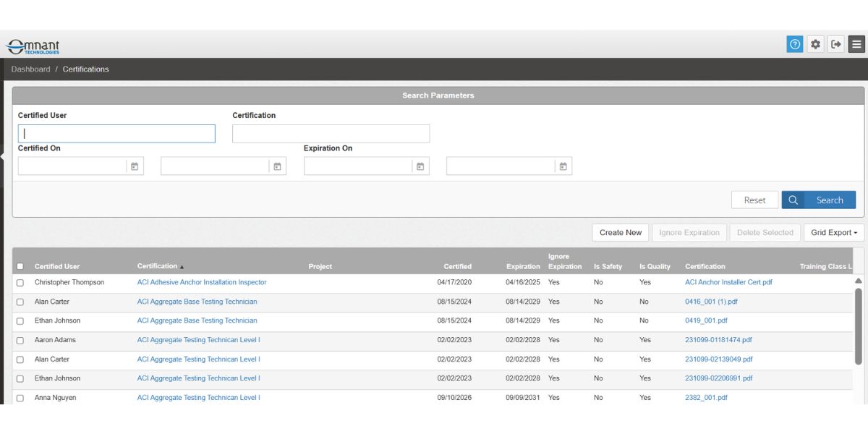Select Christopher Thompson name cell
The height and width of the screenshot is (434, 868).
(69, 282)
